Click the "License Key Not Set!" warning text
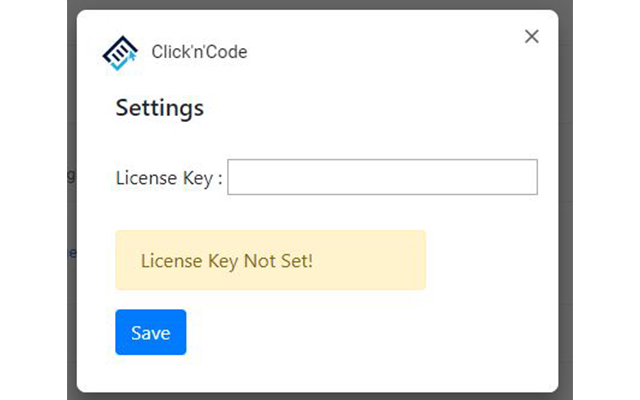The image size is (640, 400). [x=227, y=261]
